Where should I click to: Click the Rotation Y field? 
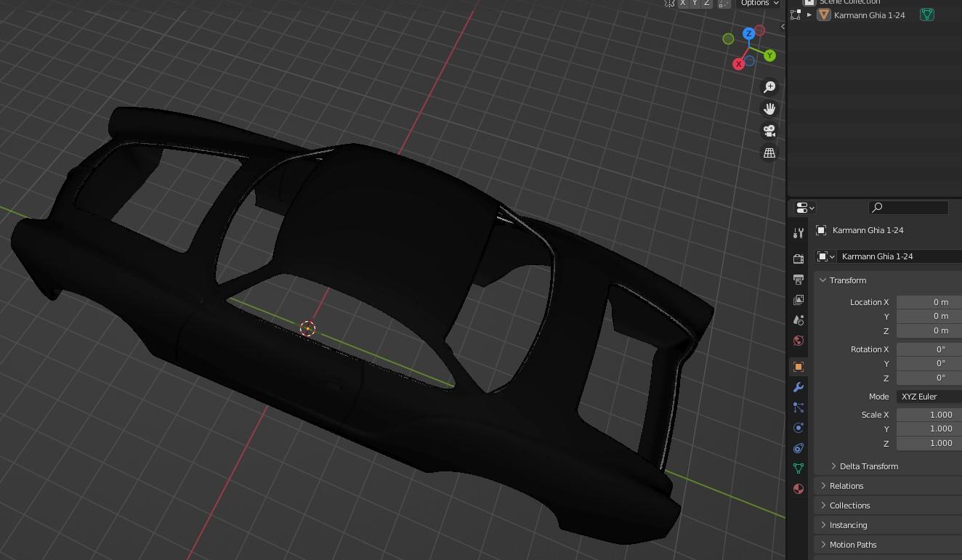[929, 363]
